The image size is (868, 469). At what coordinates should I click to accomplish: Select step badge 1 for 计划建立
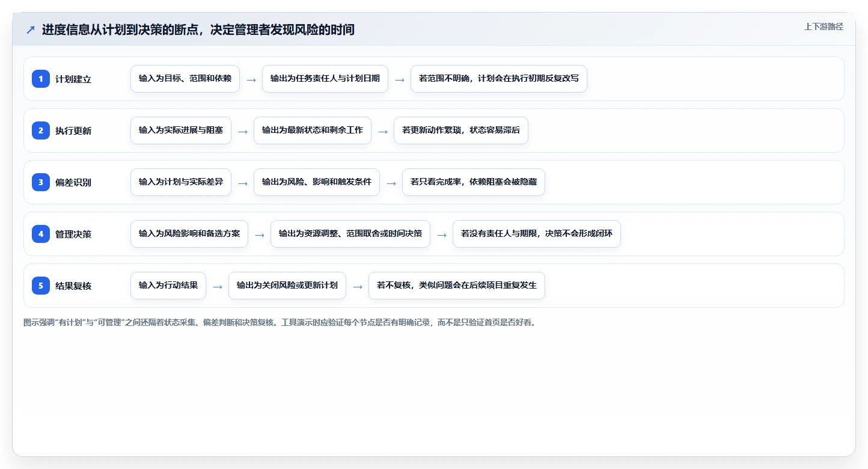coord(41,79)
